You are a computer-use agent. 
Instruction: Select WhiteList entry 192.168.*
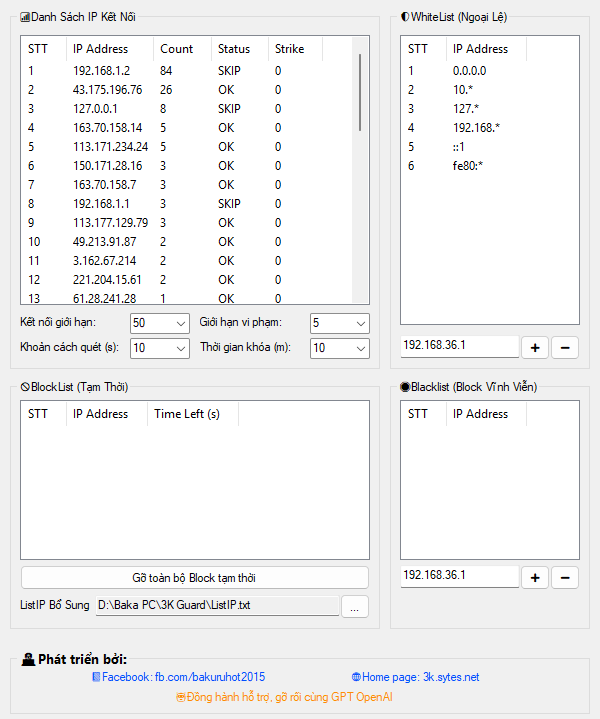pyautogui.click(x=489, y=128)
